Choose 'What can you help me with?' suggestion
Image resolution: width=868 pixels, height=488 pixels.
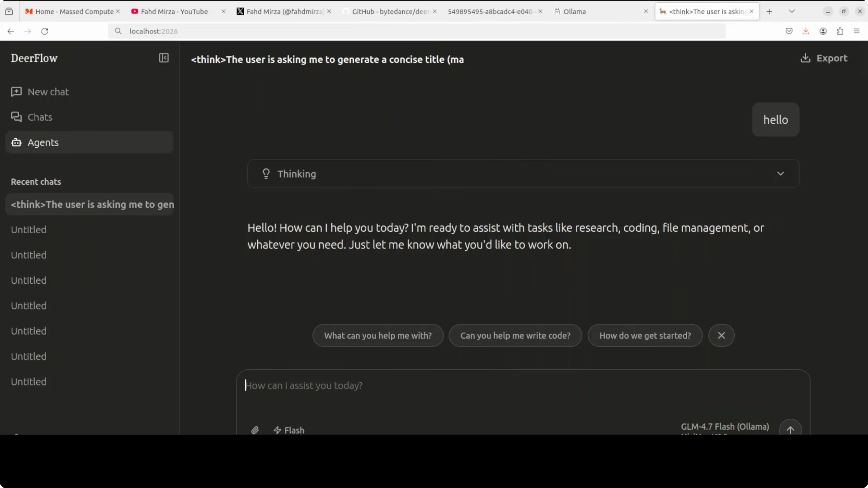(x=378, y=335)
